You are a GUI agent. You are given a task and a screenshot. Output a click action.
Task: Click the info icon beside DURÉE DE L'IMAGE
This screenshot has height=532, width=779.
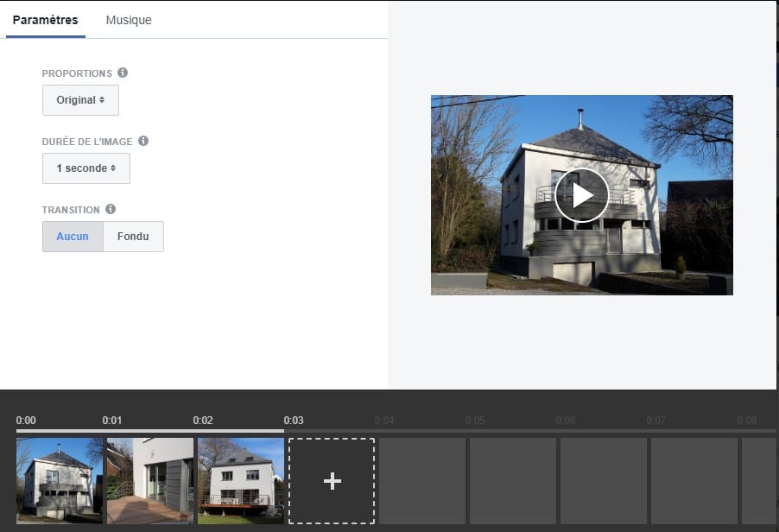[x=143, y=141]
